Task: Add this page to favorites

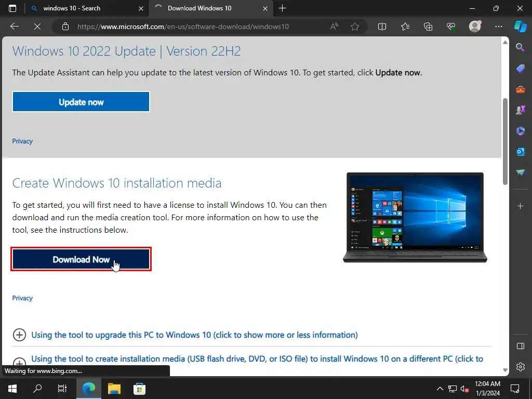Action: [x=355, y=26]
